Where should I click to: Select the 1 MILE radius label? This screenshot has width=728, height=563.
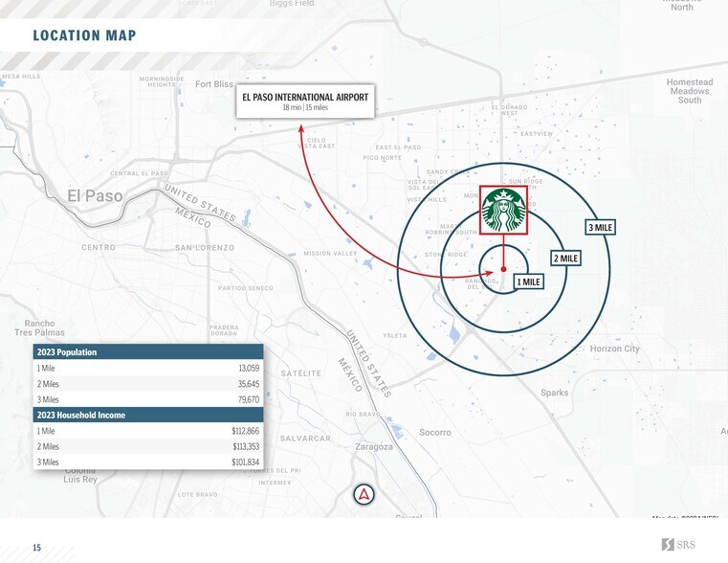[x=528, y=281]
